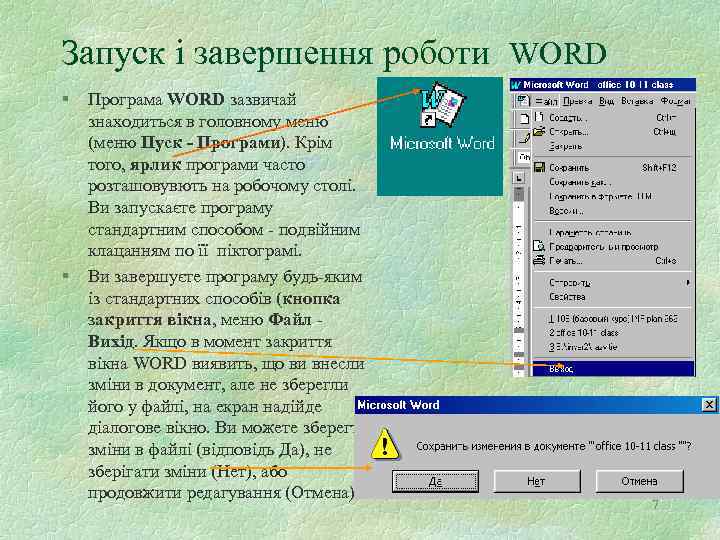Click the warning icon in save dialog

click(385, 444)
